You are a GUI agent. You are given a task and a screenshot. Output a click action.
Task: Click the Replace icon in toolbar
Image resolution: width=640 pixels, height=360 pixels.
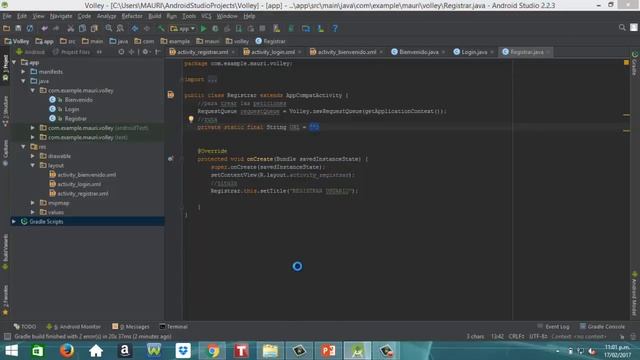(x=120, y=28)
